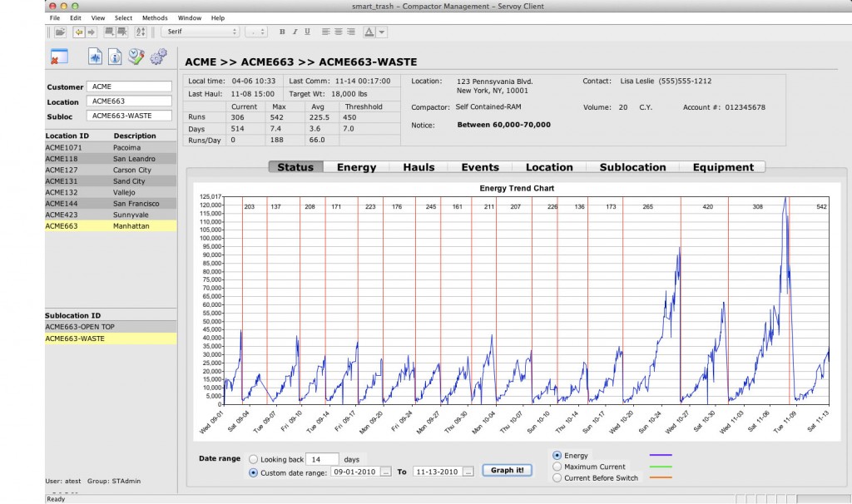Select the ACME1071 Pacoima row
This screenshot has width=852, height=504.
pyautogui.click(x=111, y=148)
